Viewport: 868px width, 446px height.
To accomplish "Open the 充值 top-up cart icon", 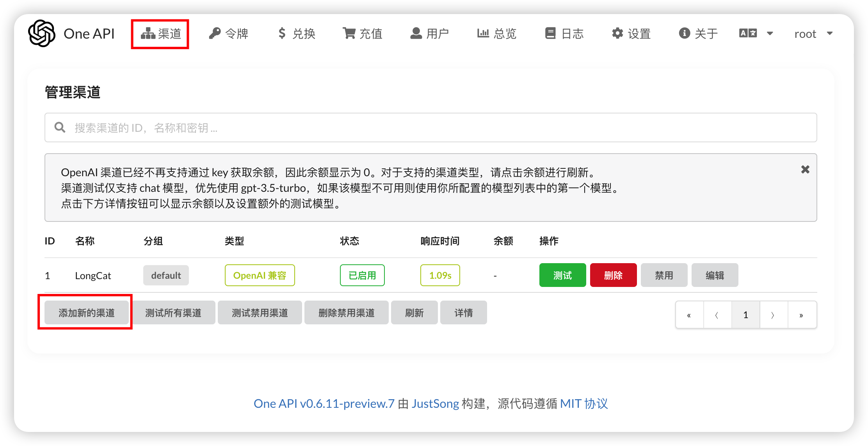I will pos(363,34).
